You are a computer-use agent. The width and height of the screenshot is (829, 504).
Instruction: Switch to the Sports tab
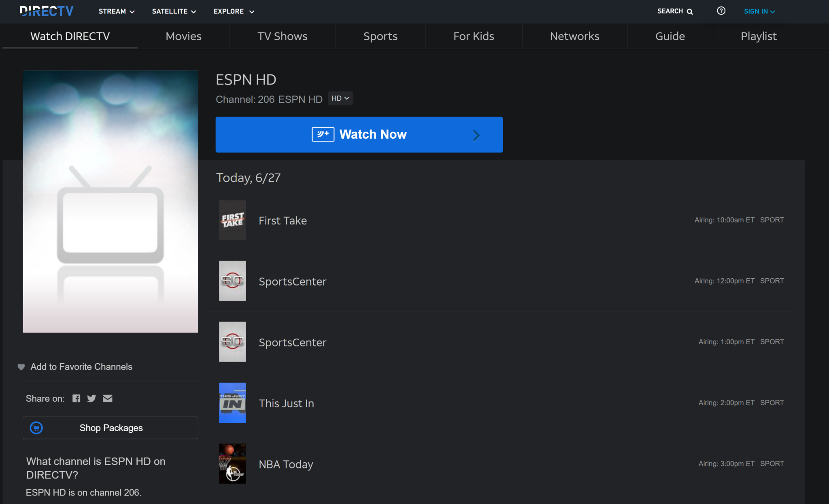click(380, 36)
